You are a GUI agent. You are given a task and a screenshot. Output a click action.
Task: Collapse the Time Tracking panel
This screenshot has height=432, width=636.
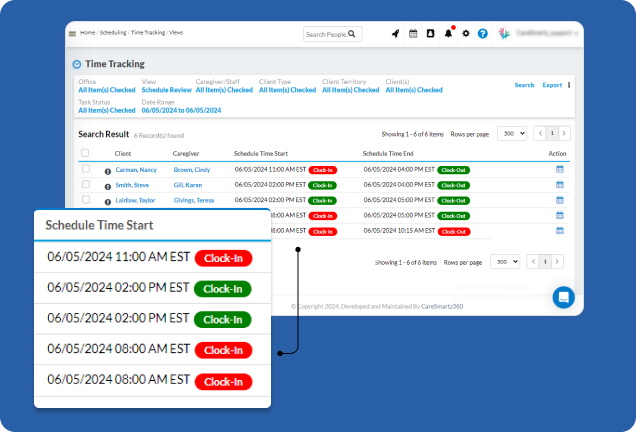(77, 64)
